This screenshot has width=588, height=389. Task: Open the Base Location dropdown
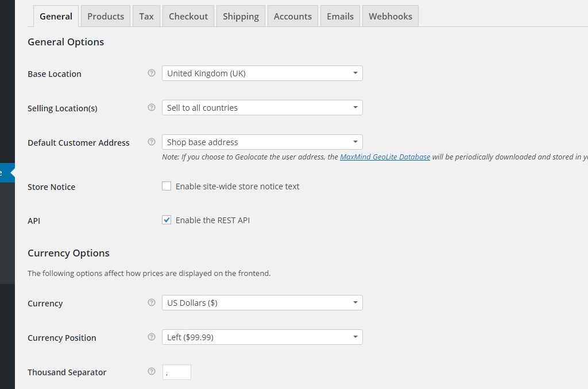click(262, 73)
